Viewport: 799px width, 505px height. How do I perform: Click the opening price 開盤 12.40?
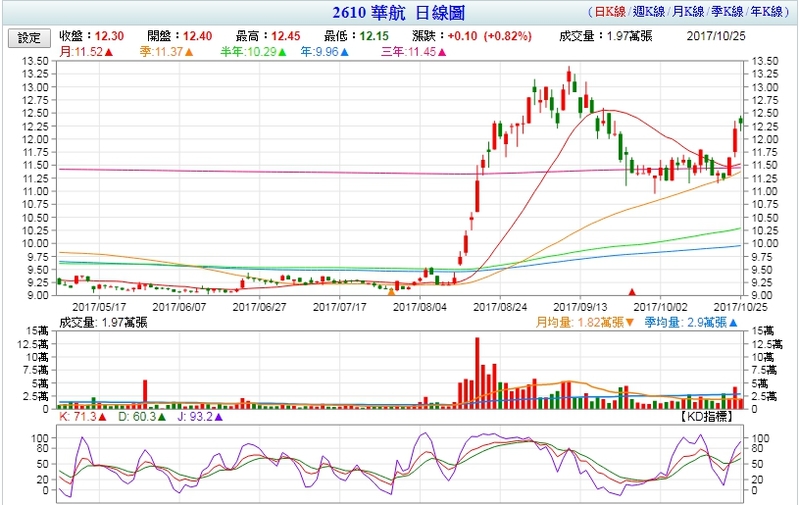coord(180,36)
